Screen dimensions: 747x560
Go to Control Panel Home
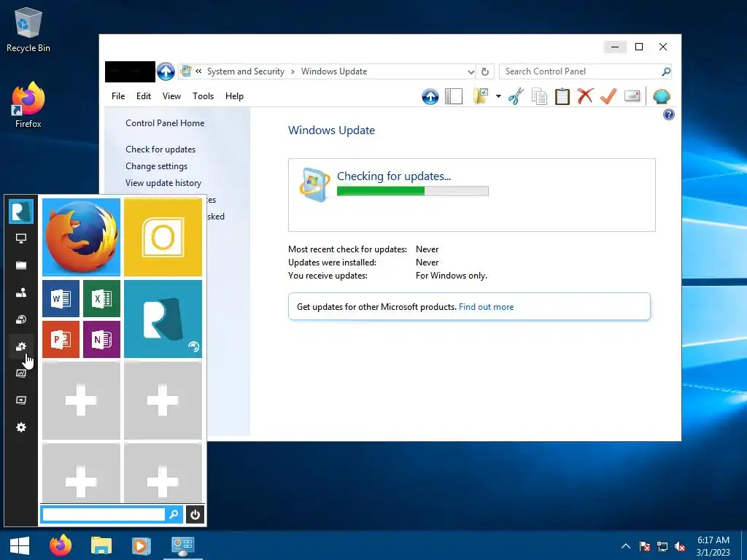pyautogui.click(x=165, y=122)
